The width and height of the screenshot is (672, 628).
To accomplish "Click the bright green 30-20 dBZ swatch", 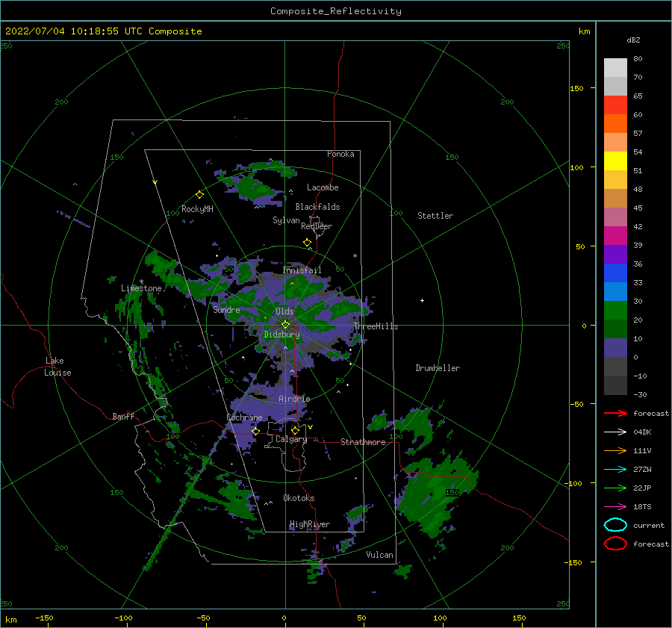I will point(615,311).
